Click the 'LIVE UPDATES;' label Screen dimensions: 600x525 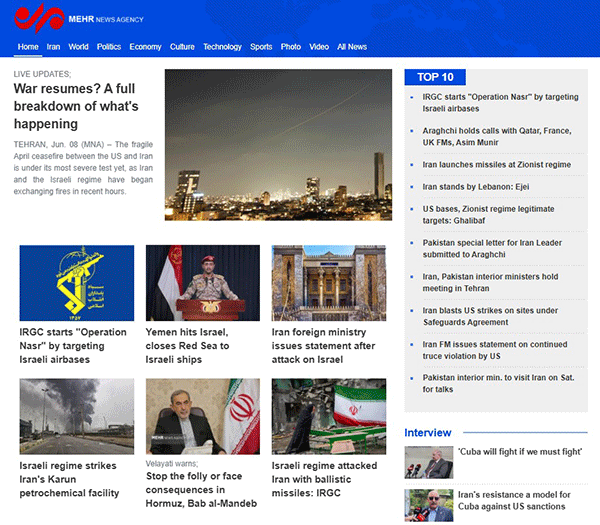pyautogui.click(x=42, y=74)
